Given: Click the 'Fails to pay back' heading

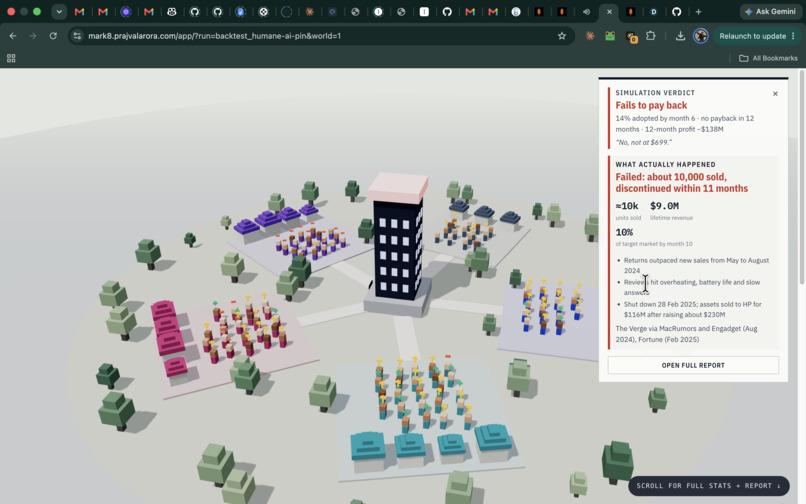Looking at the screenshot, I should 651,105.
